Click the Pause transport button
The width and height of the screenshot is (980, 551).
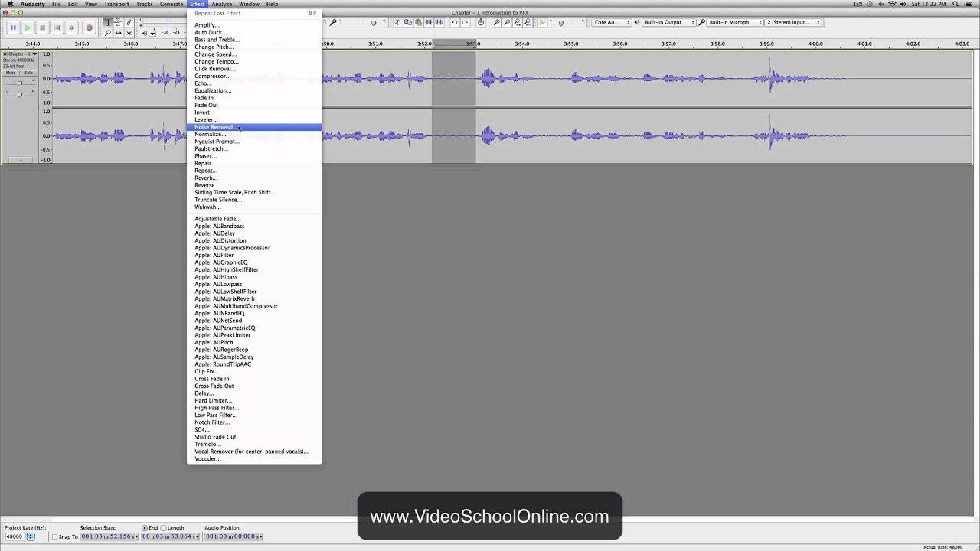(13, 28)
